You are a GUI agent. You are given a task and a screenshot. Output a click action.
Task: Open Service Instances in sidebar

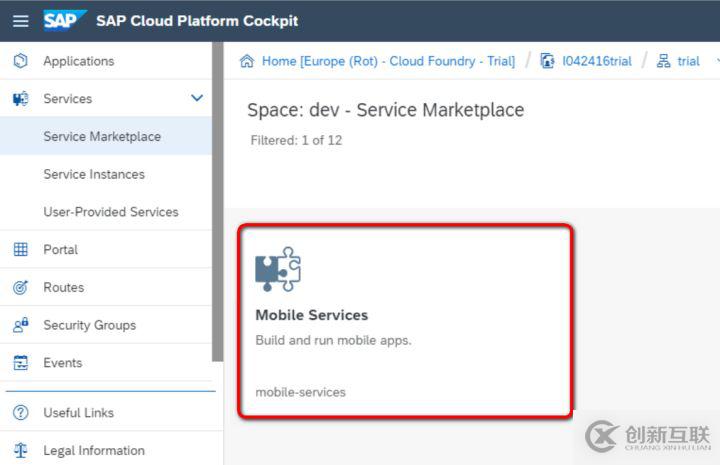point(94,175)
